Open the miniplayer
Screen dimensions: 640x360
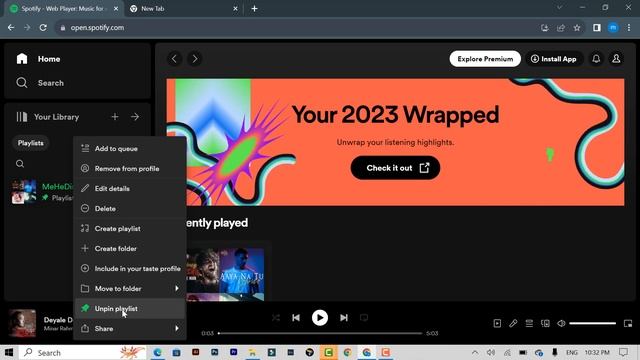click(x=628, y=323)
